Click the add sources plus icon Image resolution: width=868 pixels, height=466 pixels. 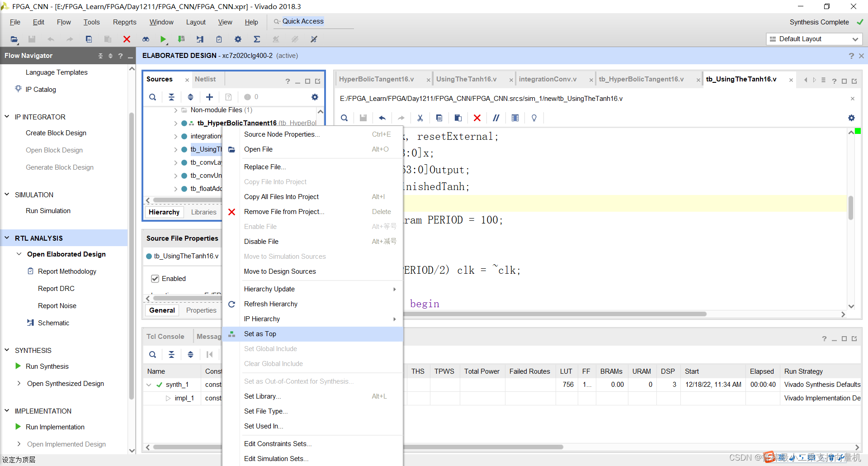[x=209, y=97]
